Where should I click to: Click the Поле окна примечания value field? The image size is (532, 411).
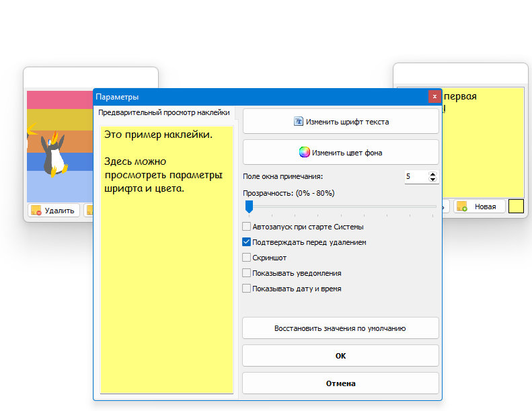pyautogui.click(x=416, y=176)
